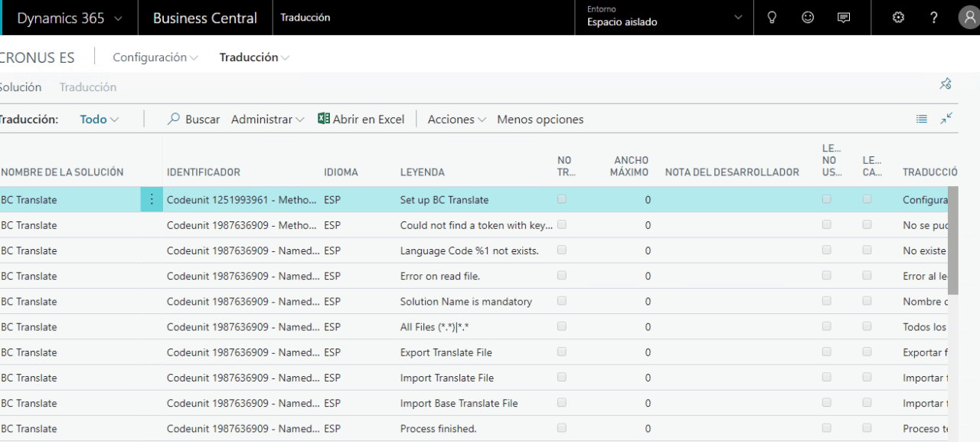Expand the Administrar dropdown
Image resolution: width=980 pixels, height=442 pixels.
268,120
